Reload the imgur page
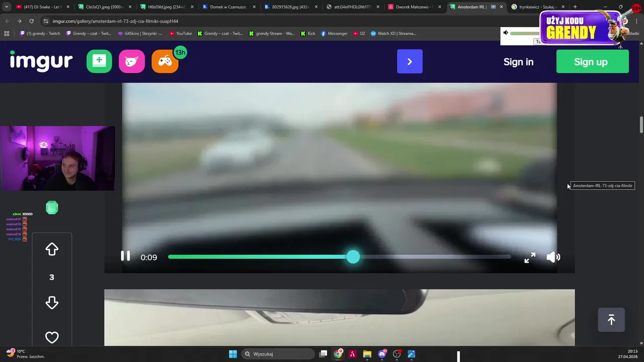Viewport: 644px width, 362px height. point(31,21)
